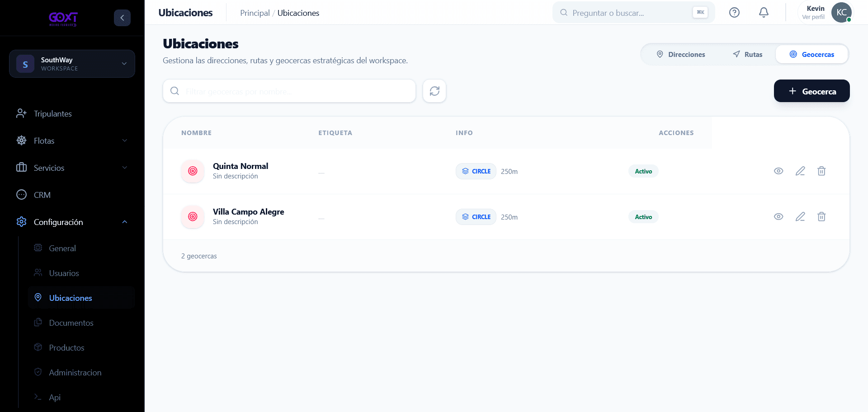The width and height of the screenshot is (868, 412).
Task: Open the help question mark icon
Action: pos(734,13)
